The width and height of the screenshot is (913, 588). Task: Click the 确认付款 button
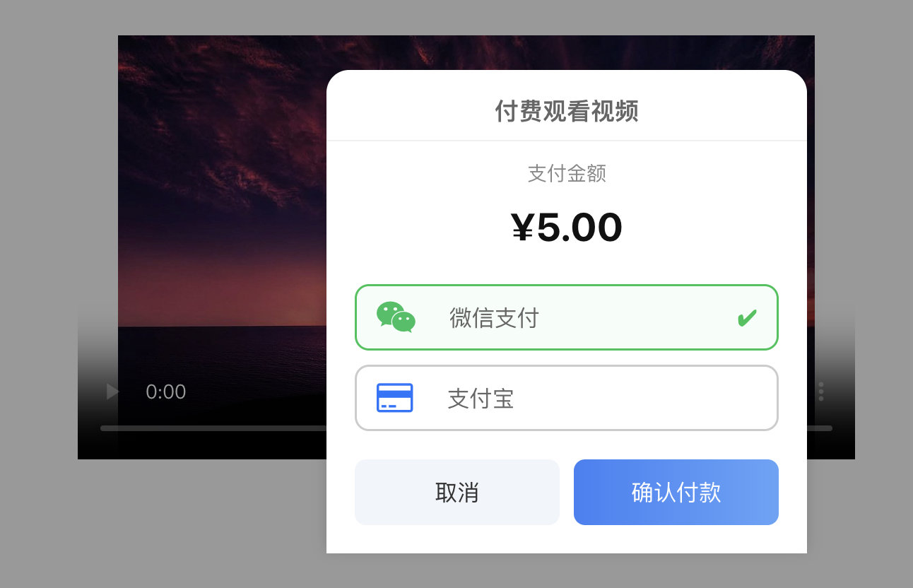click(676, 493)
